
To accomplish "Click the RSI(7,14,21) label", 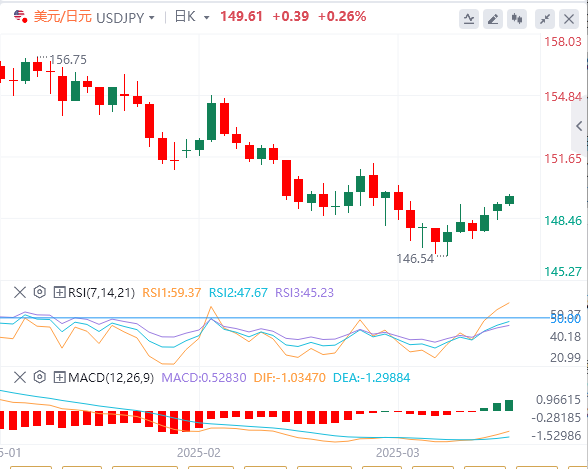I will (x=101, y=292).
